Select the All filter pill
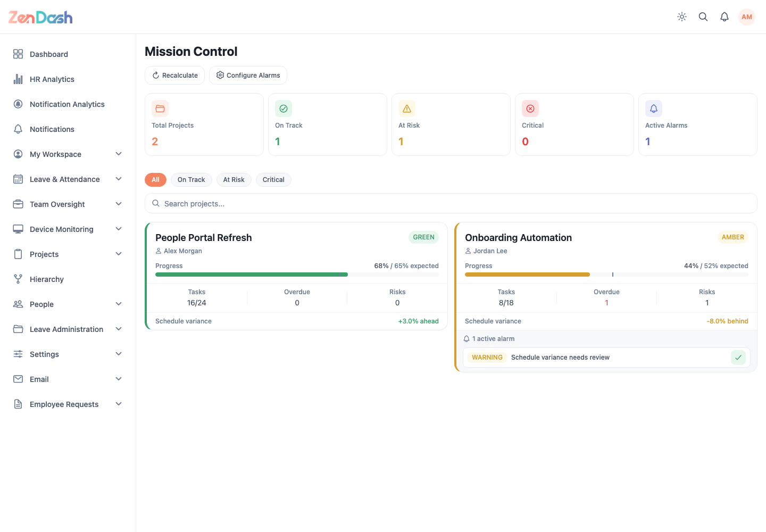Image resolution: width=766 pixels, height=532 pixels. pos(155,180)
